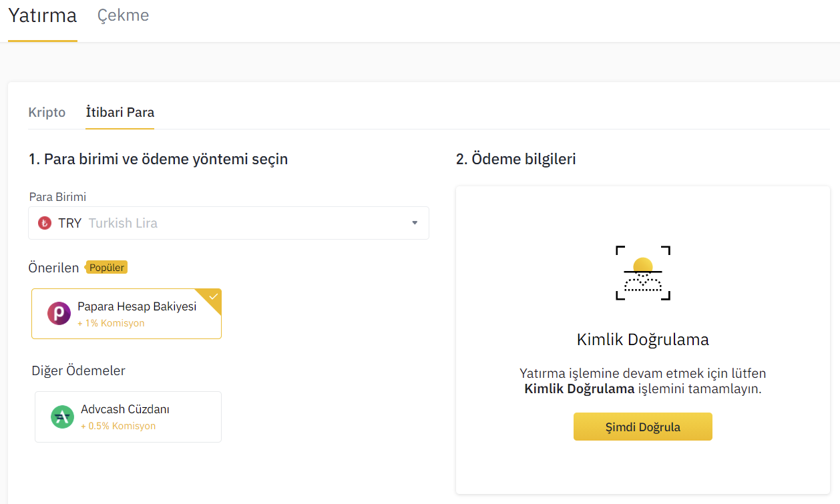Choose Advcash Cüzdanı payment option

[127, 410]
